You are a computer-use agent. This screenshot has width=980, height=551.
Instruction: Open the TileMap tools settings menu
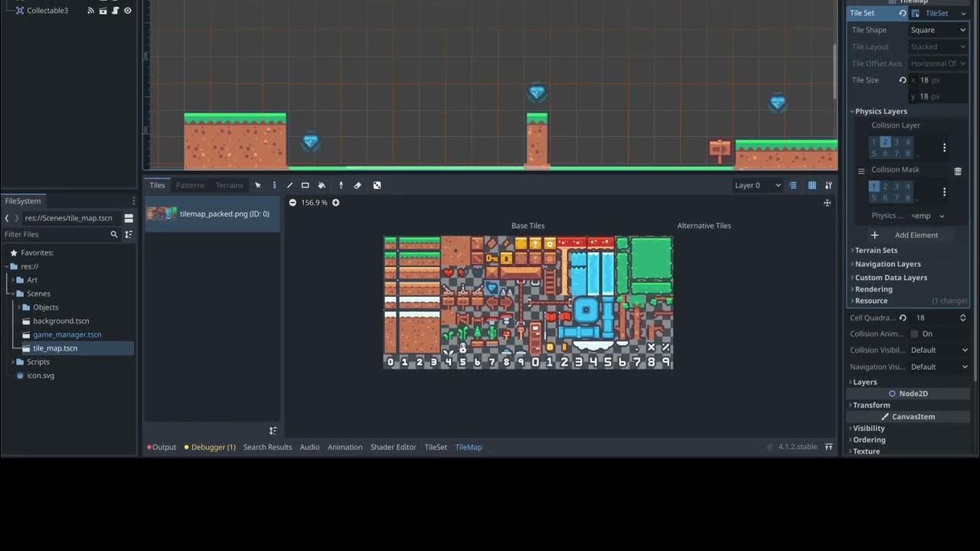828,185
